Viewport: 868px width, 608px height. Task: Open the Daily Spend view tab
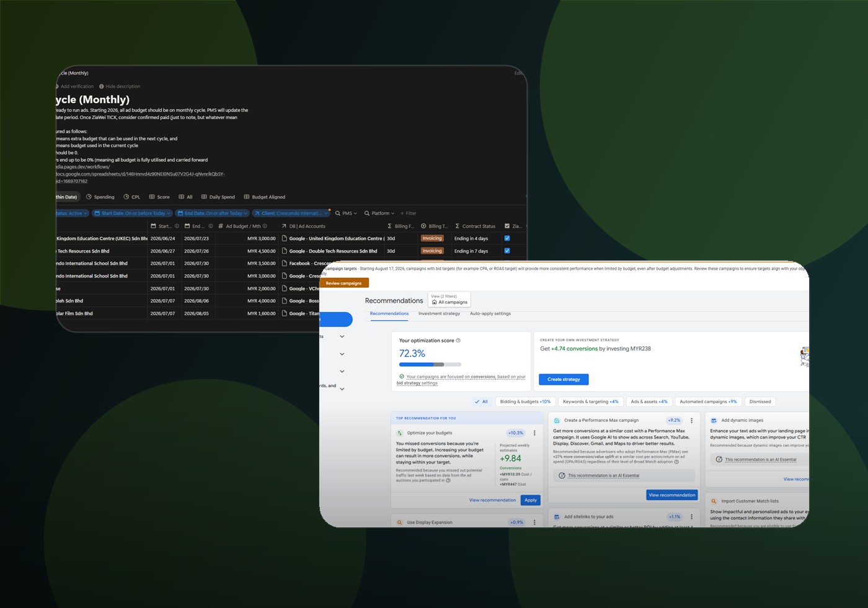pyautogui.click(x=218, y=197)
